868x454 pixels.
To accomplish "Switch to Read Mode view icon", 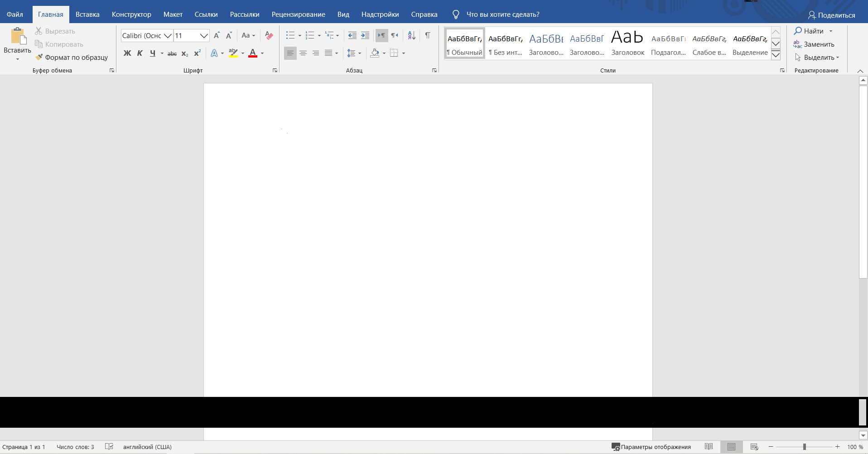I will coord(709,447).
